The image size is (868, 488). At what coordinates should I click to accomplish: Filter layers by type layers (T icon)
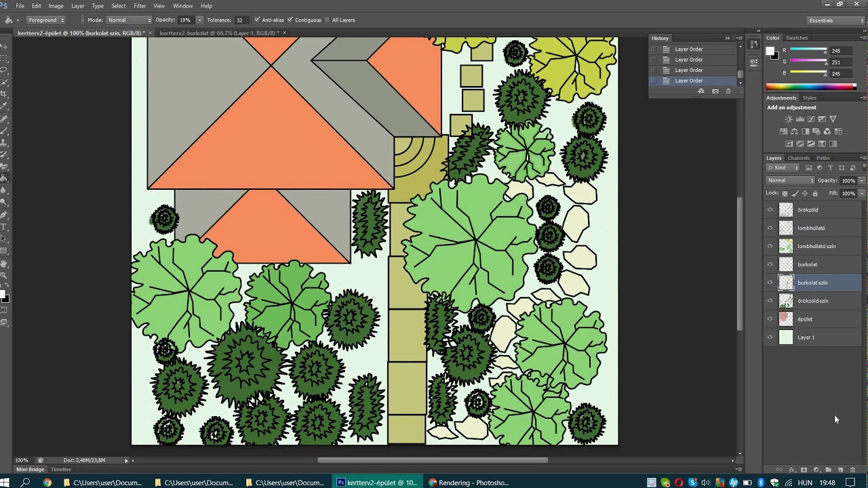[x=831, y=168]
